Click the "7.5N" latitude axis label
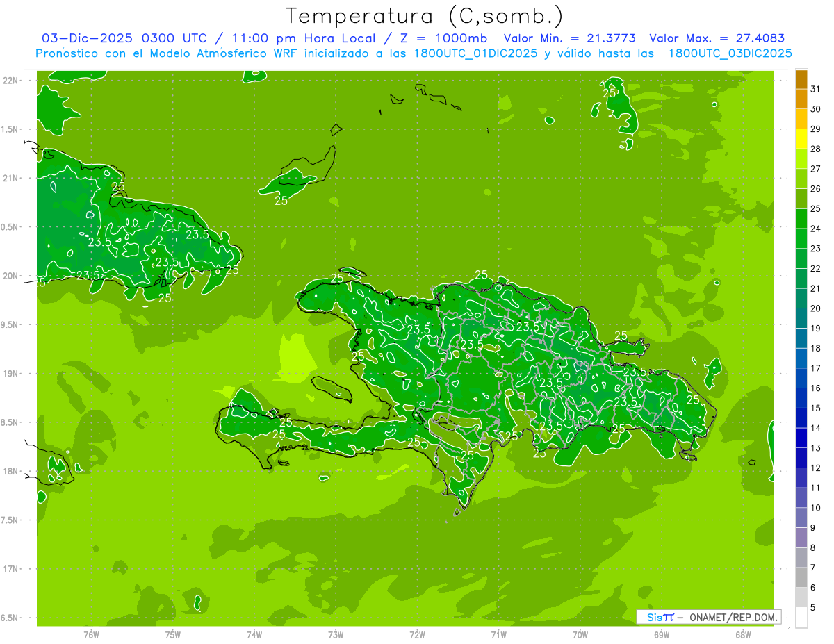 (10, 520)
